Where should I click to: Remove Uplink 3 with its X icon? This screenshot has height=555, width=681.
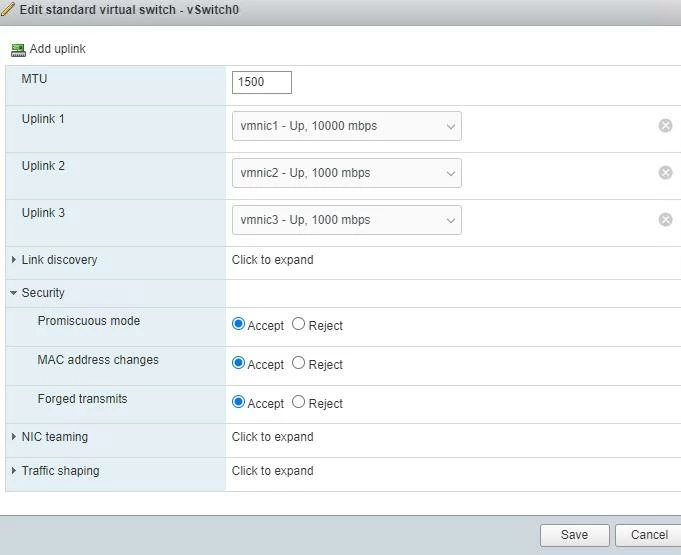point(665,219)
